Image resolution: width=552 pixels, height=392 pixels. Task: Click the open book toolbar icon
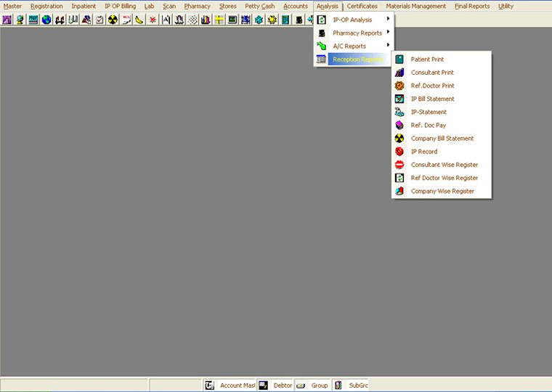pos(73,20)
